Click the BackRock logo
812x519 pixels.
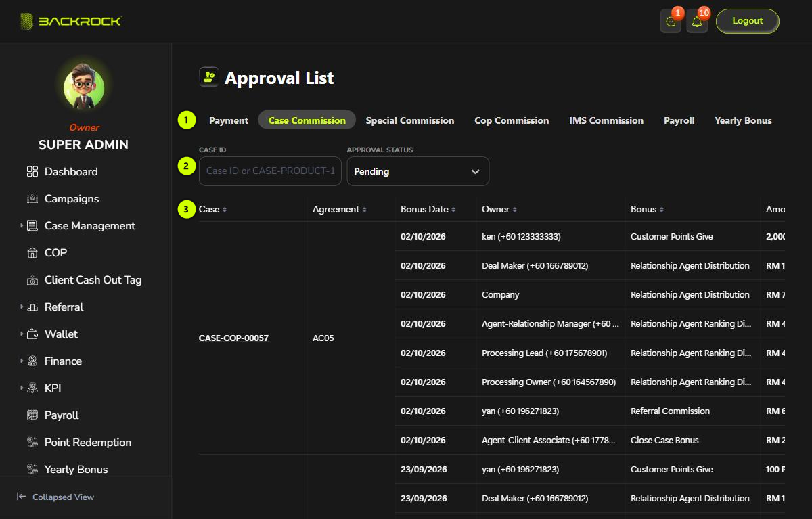pos(70,21)
